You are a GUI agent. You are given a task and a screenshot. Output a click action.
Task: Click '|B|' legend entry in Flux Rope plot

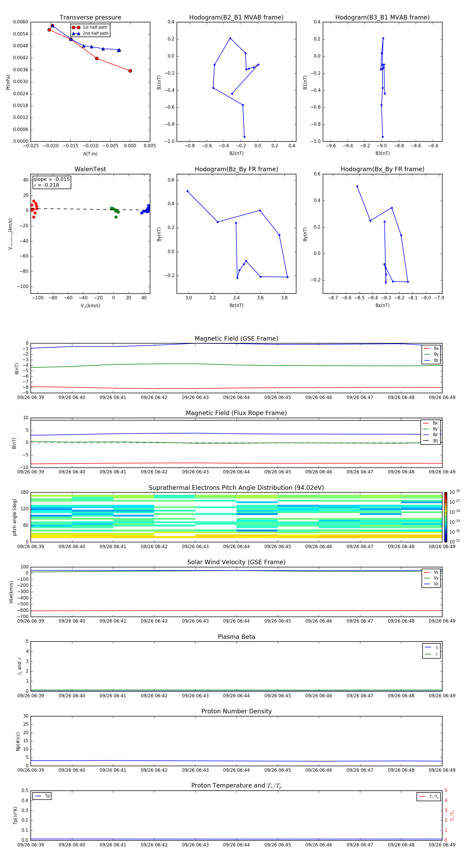(x=431, y=441)
